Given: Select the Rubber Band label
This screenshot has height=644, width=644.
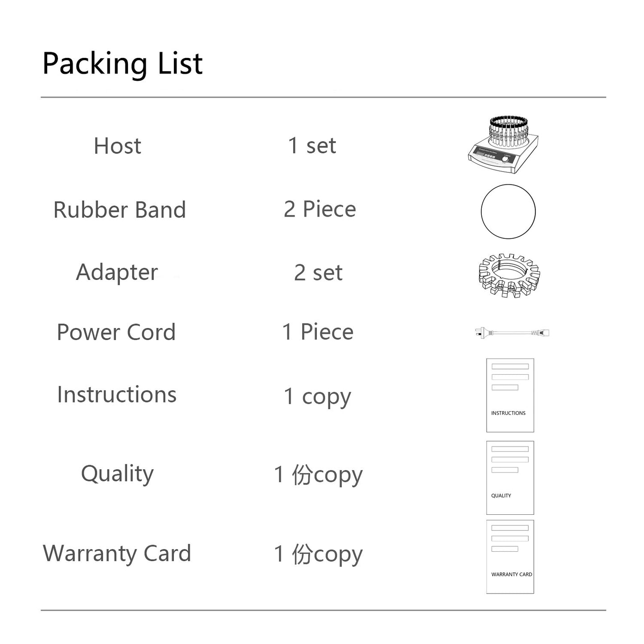Looking at the screenshot, I should click(x=119, y=209).
